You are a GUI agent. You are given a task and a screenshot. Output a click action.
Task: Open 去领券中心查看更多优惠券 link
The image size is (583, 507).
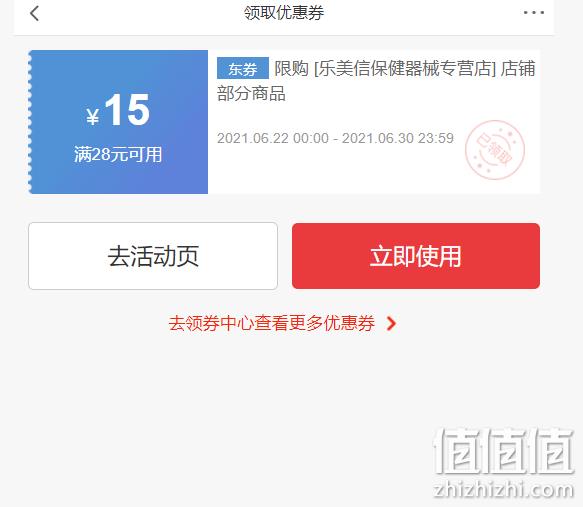point(271,323)
